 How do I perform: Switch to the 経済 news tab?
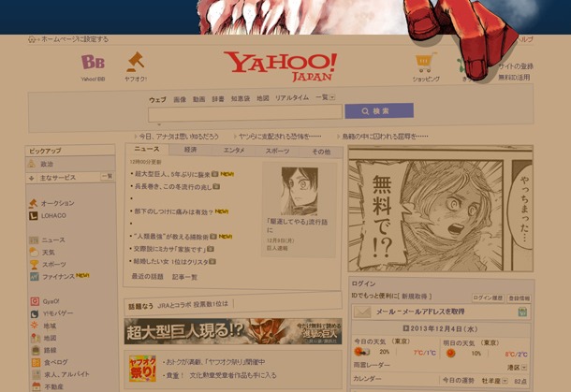tap(190, 150)
